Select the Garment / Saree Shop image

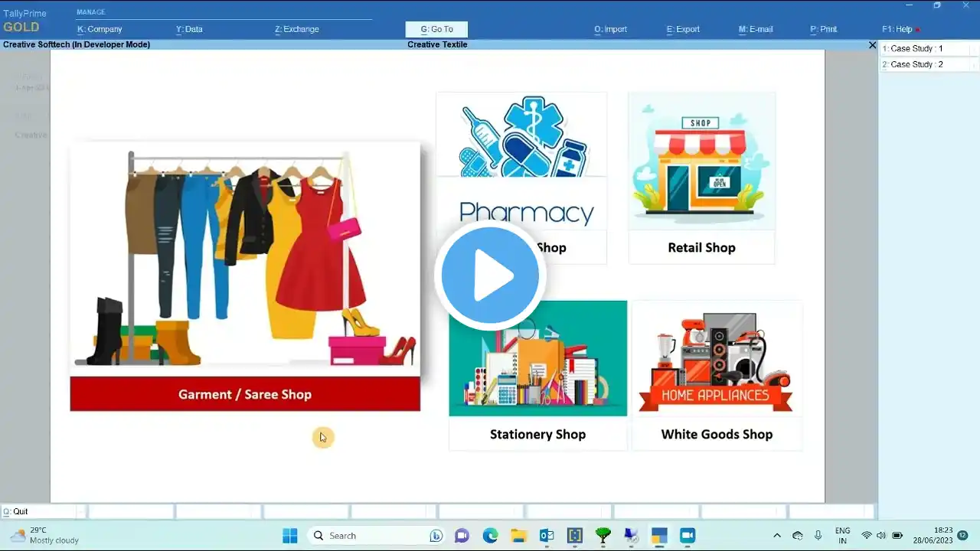245,276
